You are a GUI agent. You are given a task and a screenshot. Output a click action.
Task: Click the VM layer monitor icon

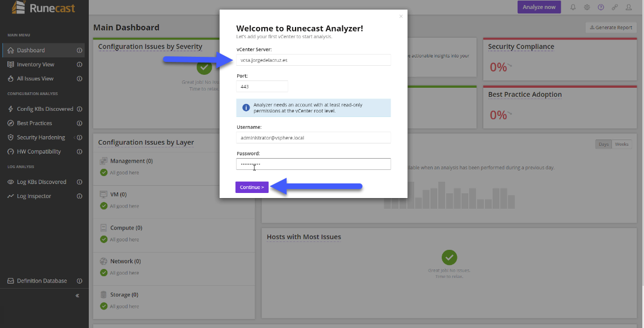(x=103, y=195)
